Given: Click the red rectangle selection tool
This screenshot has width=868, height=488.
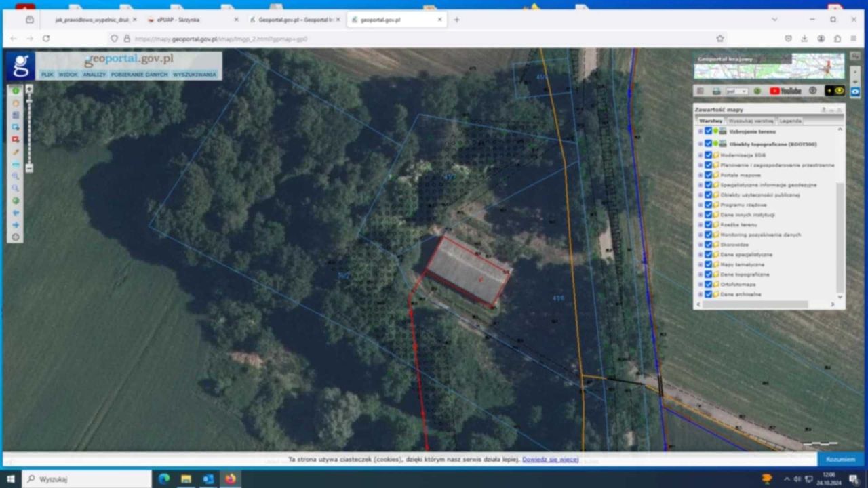Looking at the screenshot, I should (16, 139).
